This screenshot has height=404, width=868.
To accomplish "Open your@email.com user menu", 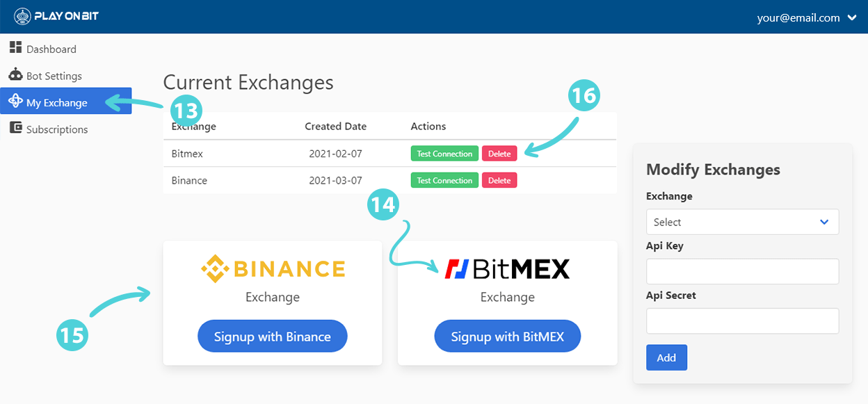I will point(798,18).
